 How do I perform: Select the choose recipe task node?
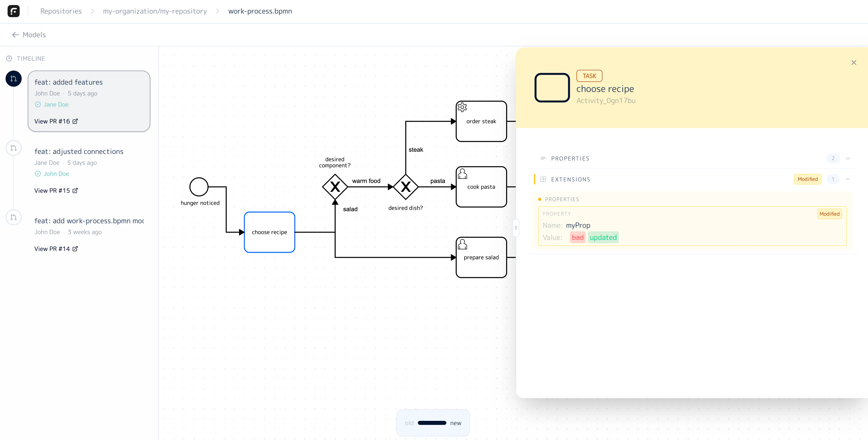coord(270,232)
